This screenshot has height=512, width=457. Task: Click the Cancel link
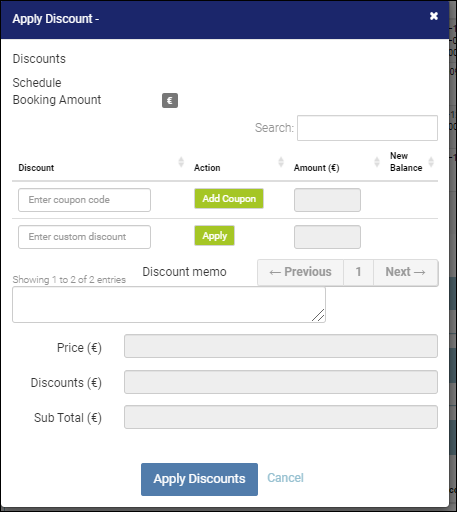(285, 478)
